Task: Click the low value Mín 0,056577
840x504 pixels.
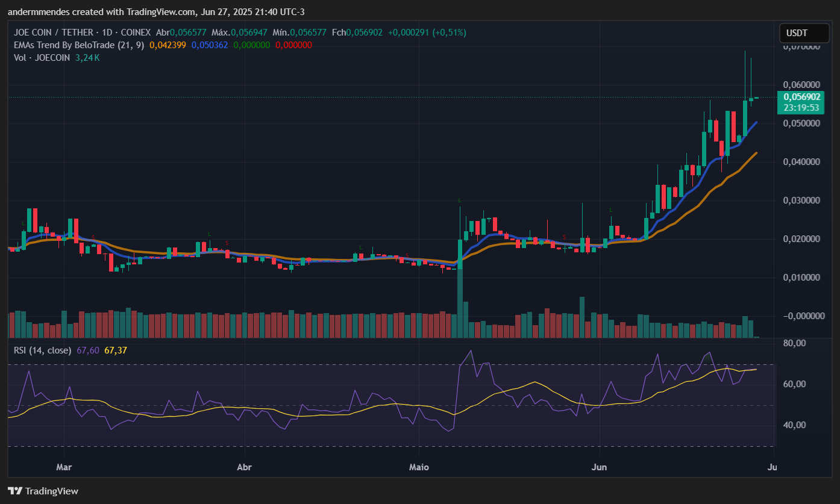Action: pyautogui.click(x=299, y=33)
